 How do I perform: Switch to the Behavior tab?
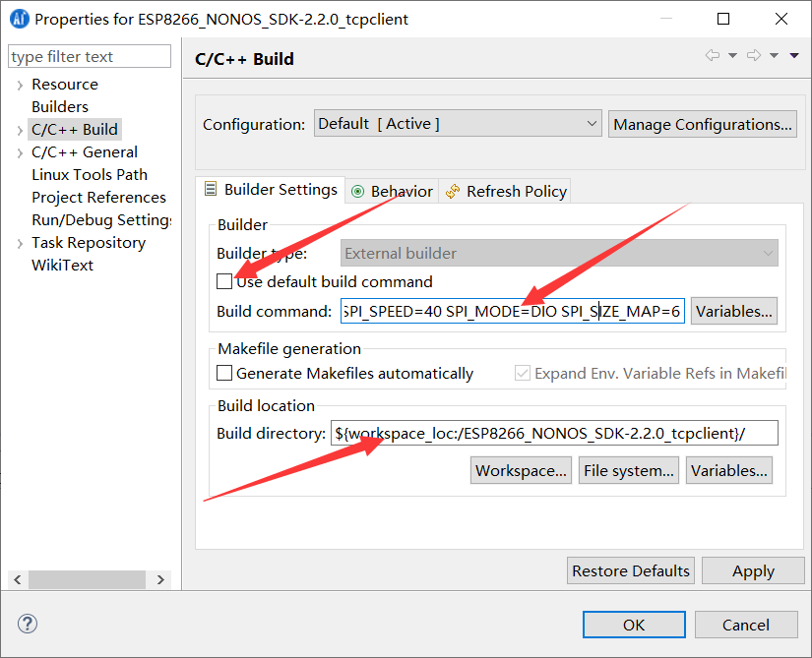pyautogui.click(x=391, y=190)
